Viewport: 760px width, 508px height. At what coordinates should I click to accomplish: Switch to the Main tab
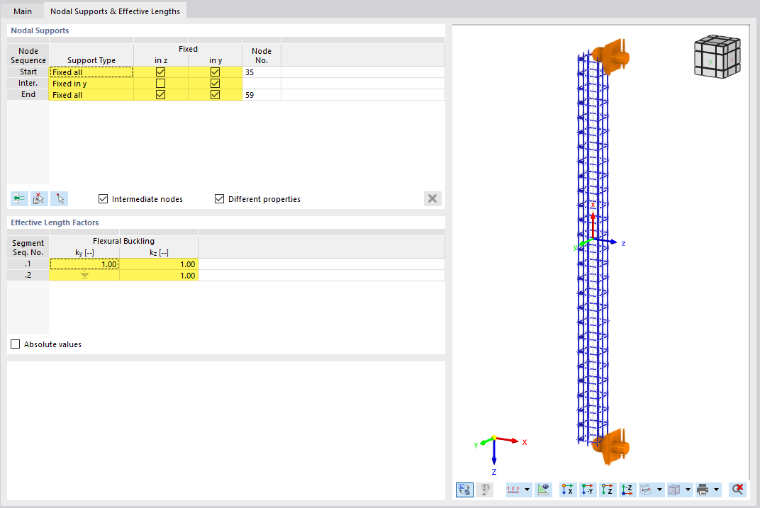tap(22, 11)
